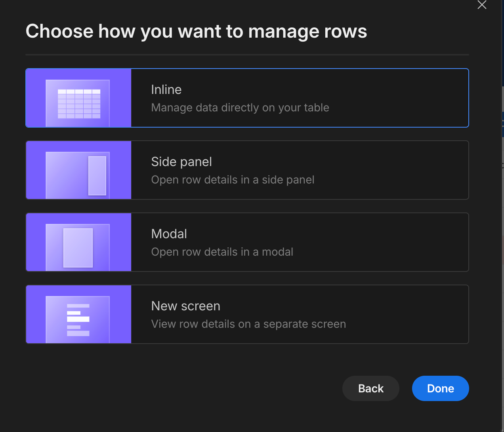This screenshot has height=432, width=504.
Task: Go back with the Back button
Action: [x=371, y=388]
